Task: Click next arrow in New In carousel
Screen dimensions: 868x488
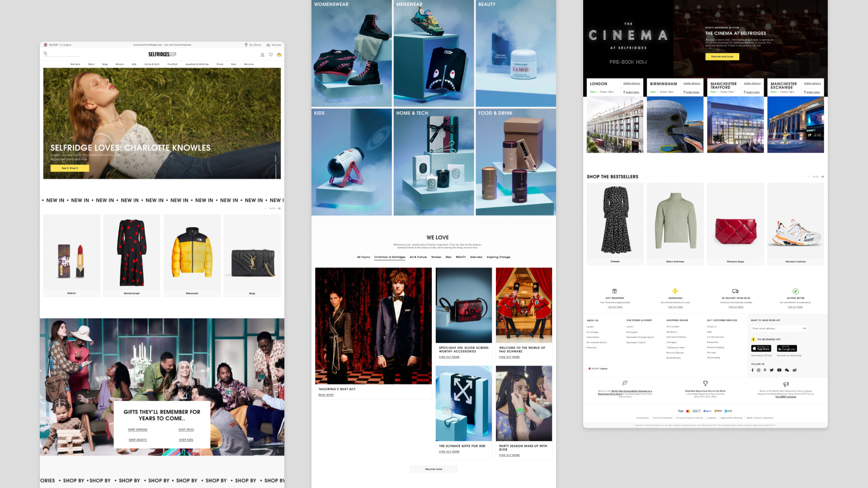Action: click(279, 208)
